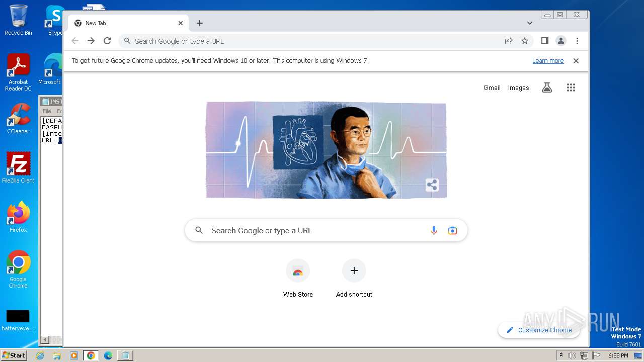Screen dimensions: 644x362
Task: Open Recycle Bin on the desktop
Action: click(18, 20)
